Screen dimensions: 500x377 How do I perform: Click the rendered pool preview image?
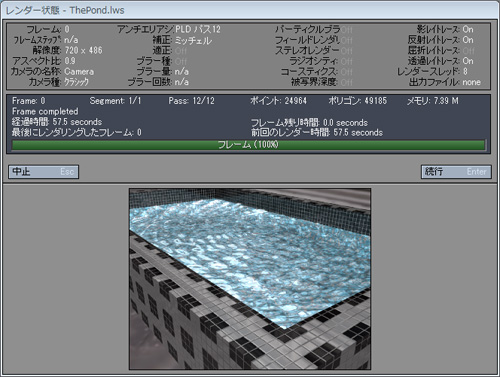[250, 279]
